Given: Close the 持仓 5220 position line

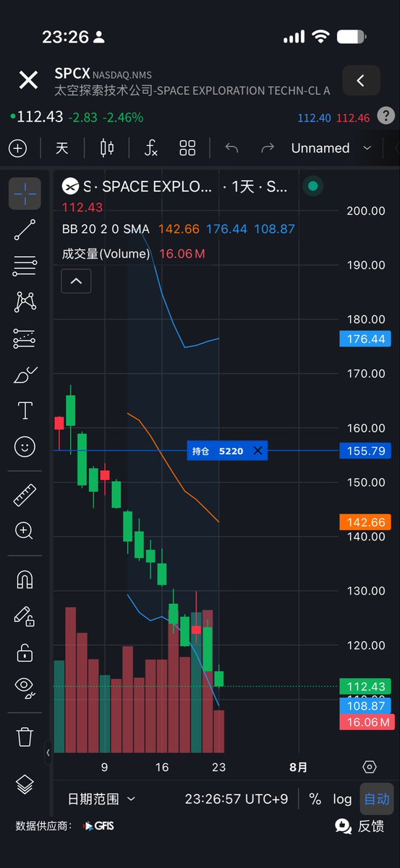Looking at the screenshot, I should (258, 451).
